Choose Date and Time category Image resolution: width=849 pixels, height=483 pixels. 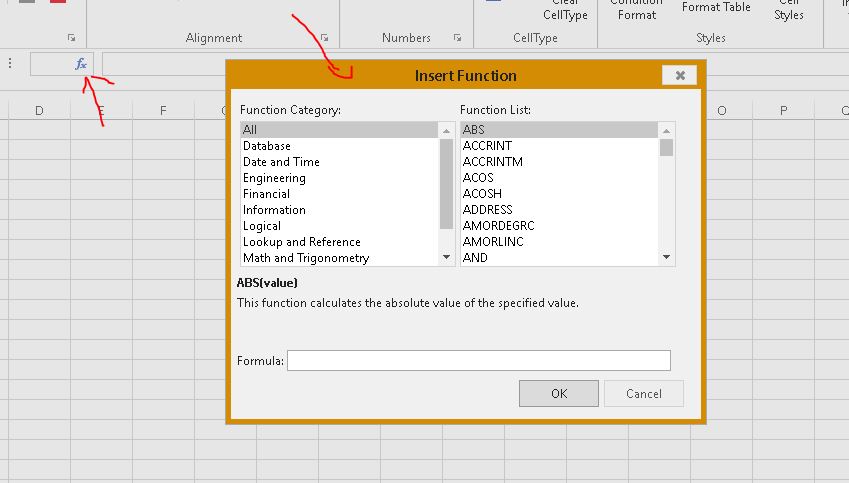(x=281, y=162)
